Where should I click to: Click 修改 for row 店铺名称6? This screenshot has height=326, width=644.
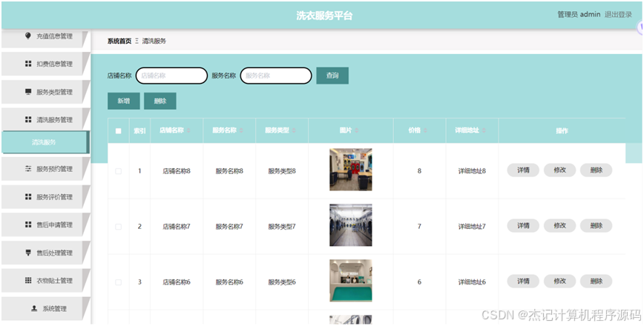click(560, 281)
